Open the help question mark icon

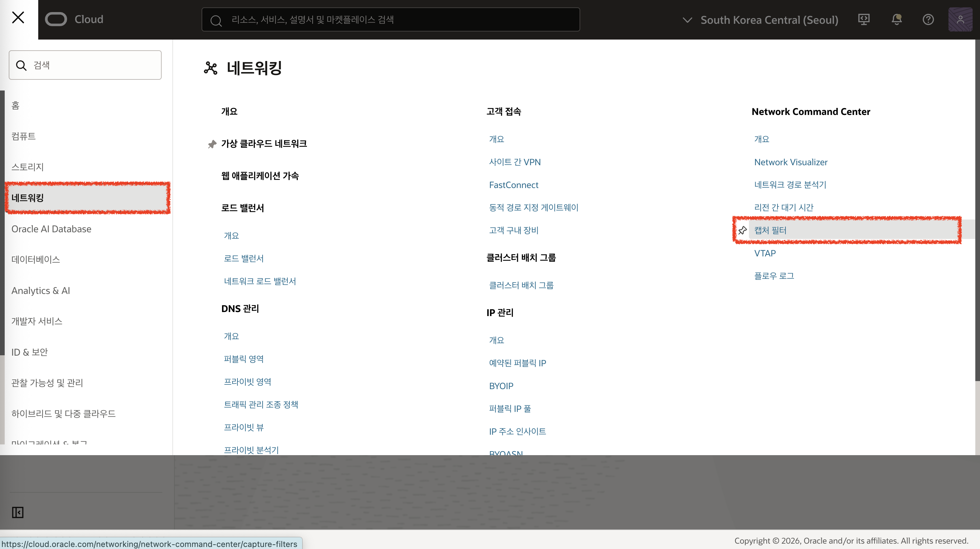pyautogui.click(x=928, y=19)
